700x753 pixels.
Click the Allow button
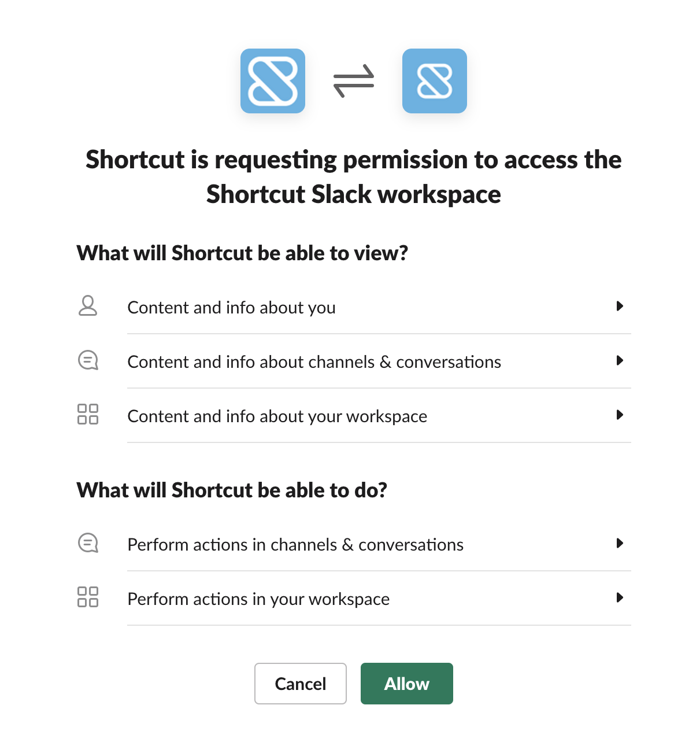(x=407, y=684)
